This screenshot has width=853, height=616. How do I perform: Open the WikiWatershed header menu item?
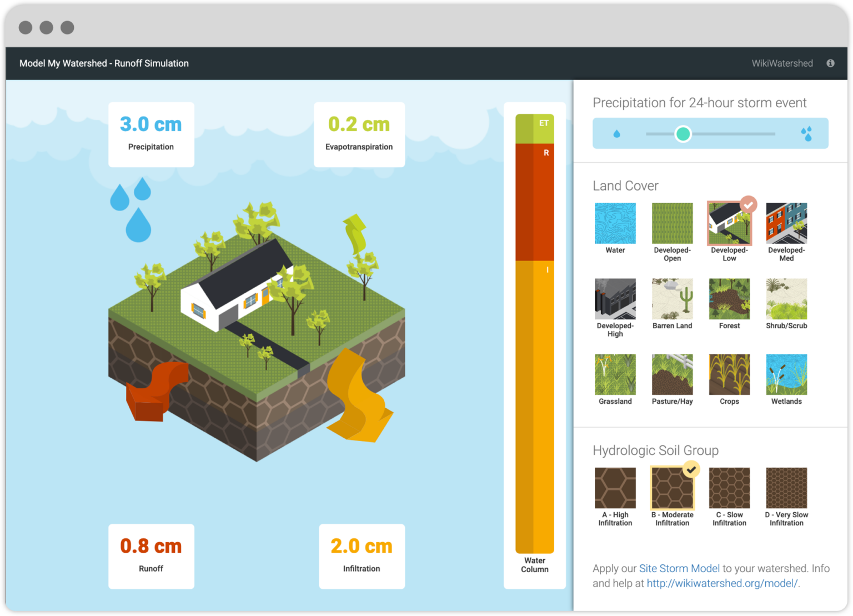pos(782,63)
